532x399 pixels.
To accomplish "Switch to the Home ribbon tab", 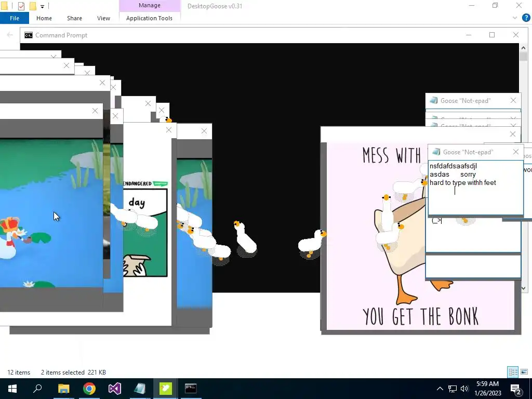I will tap(44, 18).
